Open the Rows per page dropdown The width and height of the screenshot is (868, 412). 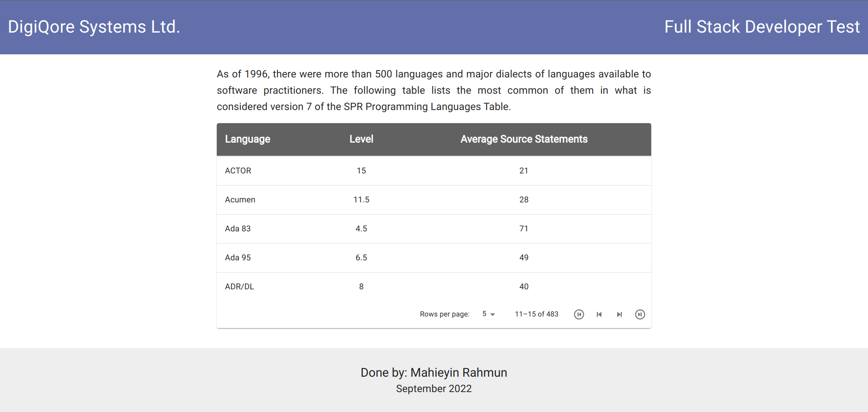click(x=489, y=314)
